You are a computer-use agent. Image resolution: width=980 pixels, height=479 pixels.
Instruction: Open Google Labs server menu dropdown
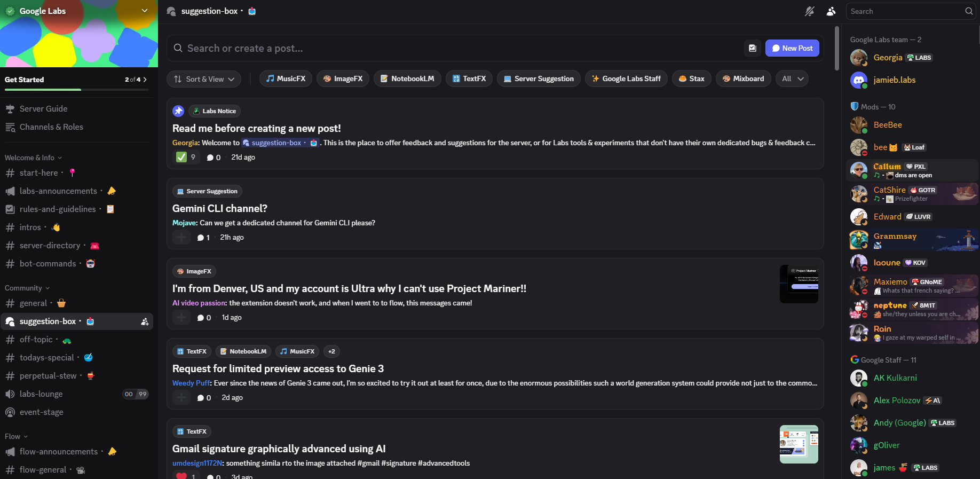point(144,11)
